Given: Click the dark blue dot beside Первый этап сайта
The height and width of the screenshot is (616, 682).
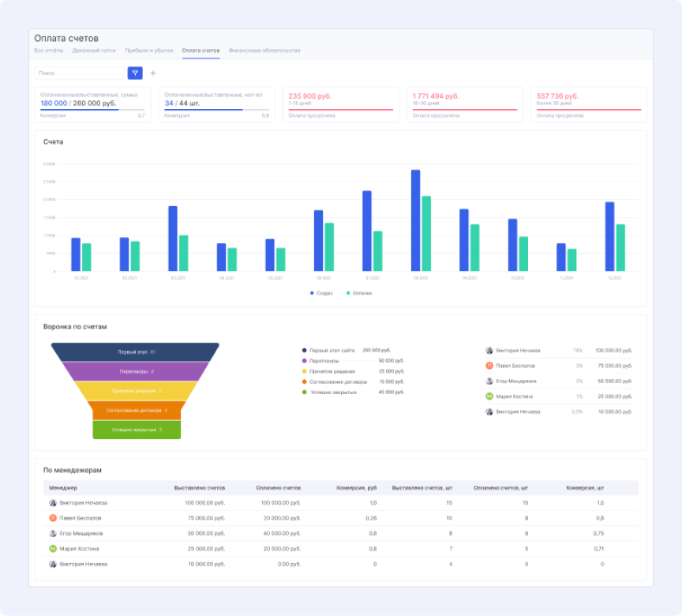Looking at the screenshot, I should [305, 350].
